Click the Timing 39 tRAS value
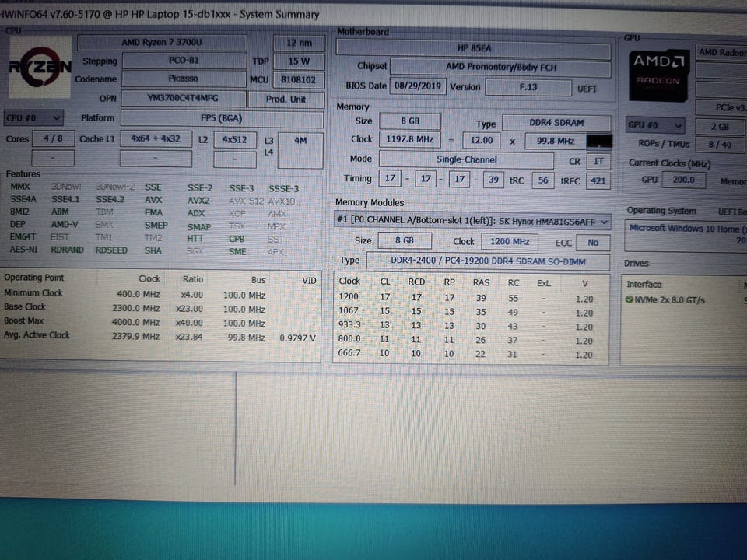The height and width of the screenshot is (560, 747). pyautogui.click(x=493, y=180)
